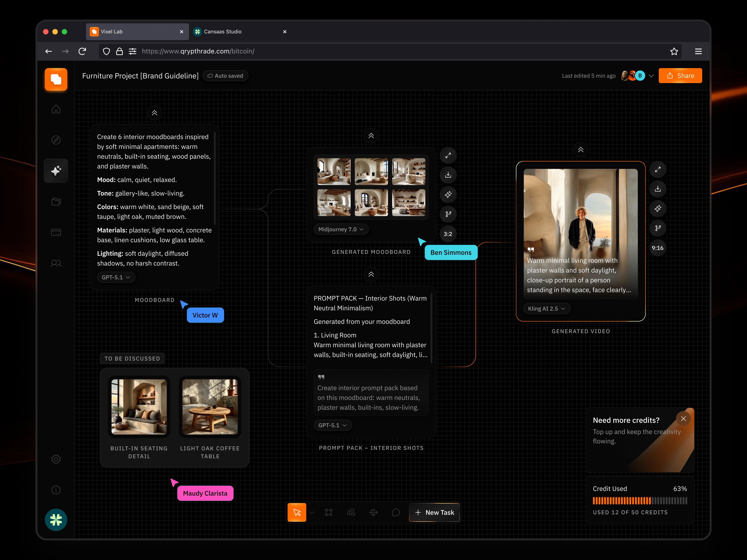The image size is (747, 560).
Task: Open the Kling AI 2.5 model dropdown
Action: pos(546,308)
